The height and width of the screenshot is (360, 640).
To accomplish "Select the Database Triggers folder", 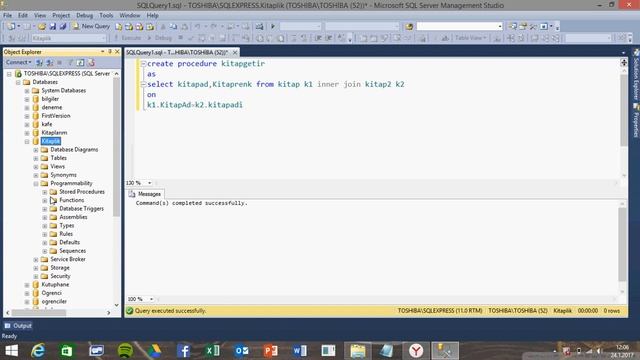I will point(81,209).
